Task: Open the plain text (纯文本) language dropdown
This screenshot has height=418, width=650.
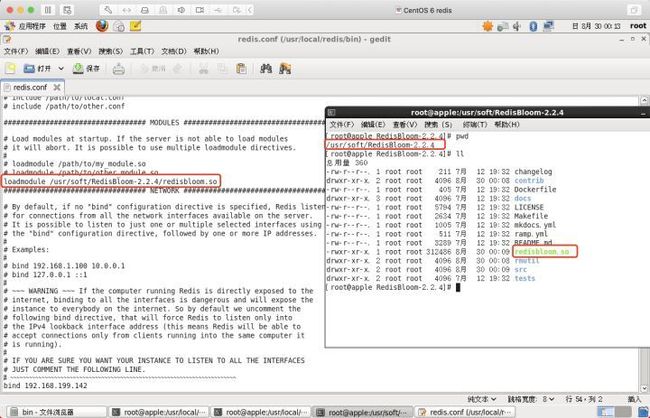Action: 482,399
